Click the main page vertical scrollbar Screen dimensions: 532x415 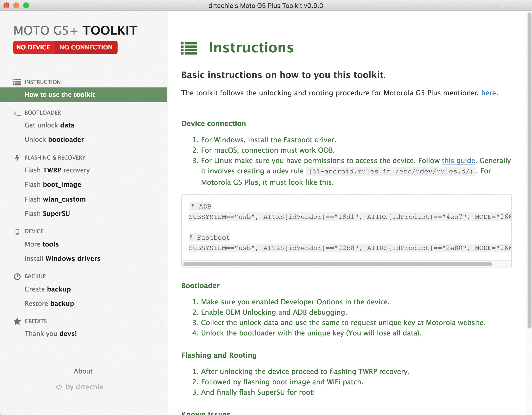[529, 170]
